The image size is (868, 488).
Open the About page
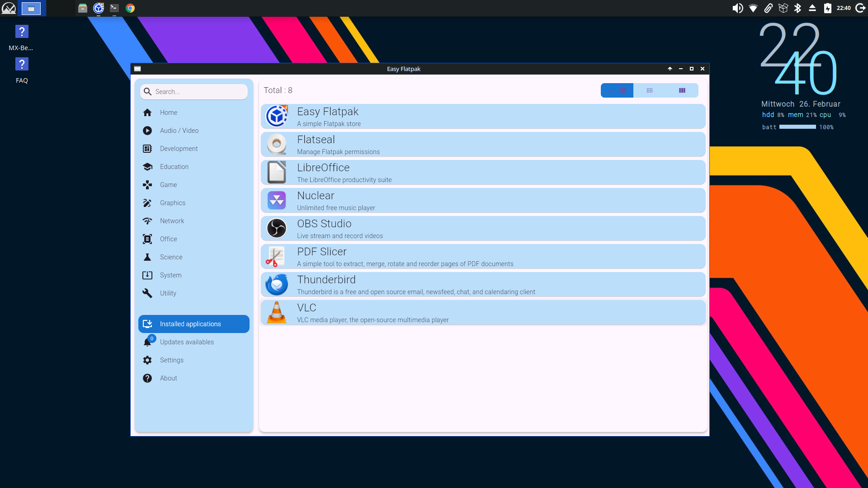(x=194, y=378)
